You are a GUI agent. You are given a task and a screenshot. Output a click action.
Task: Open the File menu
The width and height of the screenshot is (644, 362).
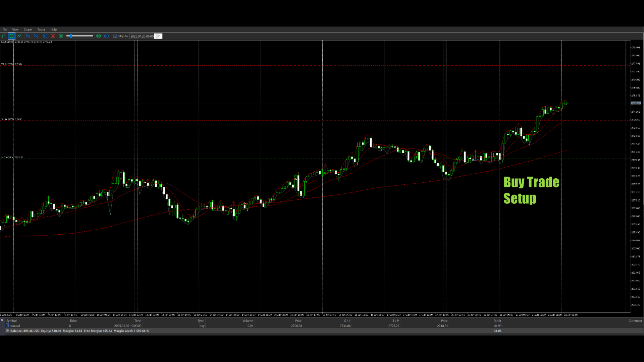click(5, 29)
